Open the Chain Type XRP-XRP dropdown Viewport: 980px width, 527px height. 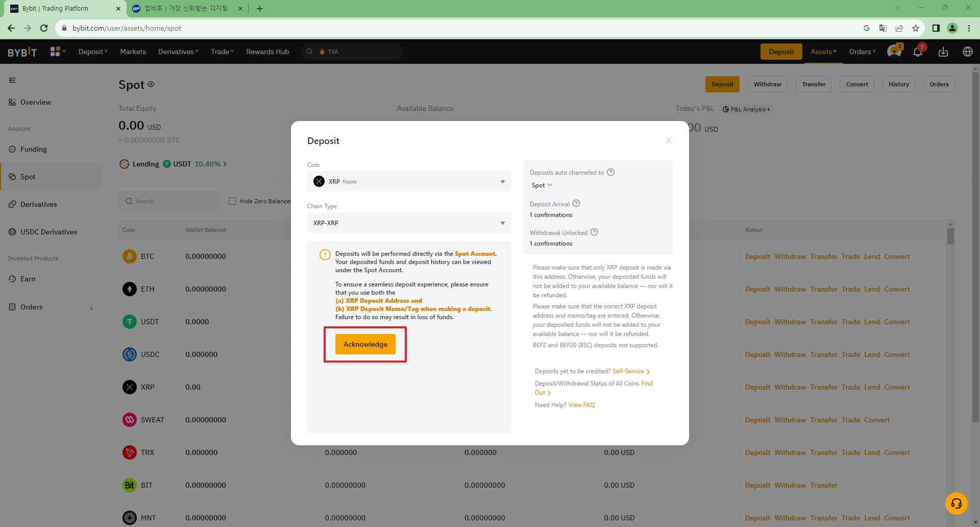click(x=409, y=223)
